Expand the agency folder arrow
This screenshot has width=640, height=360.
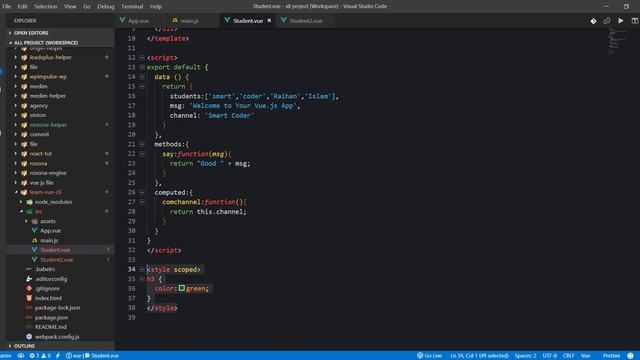[x=16, y=106]
